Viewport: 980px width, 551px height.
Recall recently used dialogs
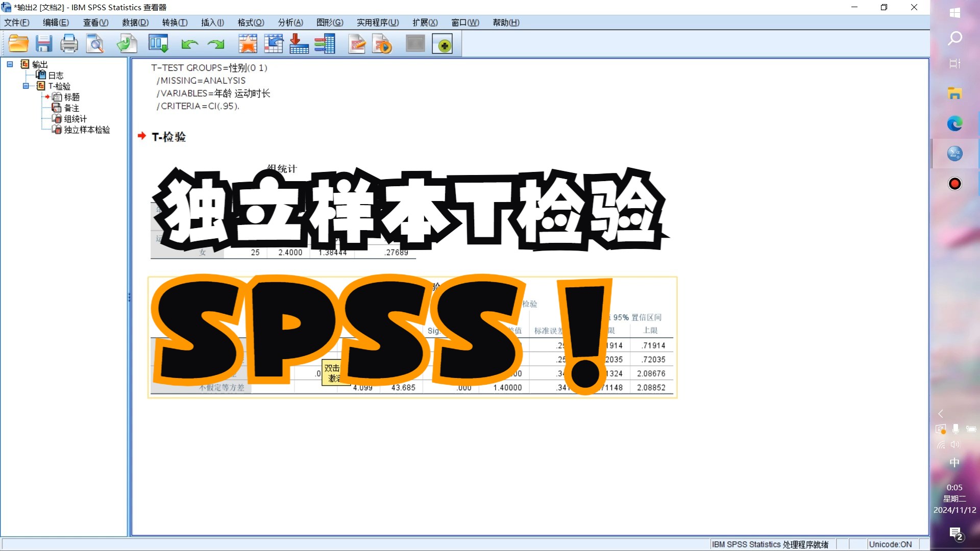[158, 44]
